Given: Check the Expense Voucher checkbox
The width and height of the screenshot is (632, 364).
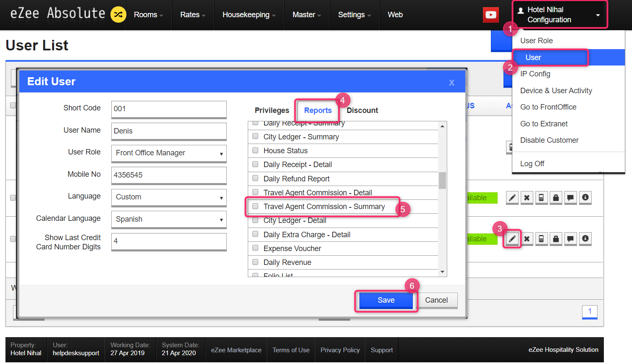Looking at the screenshot, I should (x=255, y=248).
